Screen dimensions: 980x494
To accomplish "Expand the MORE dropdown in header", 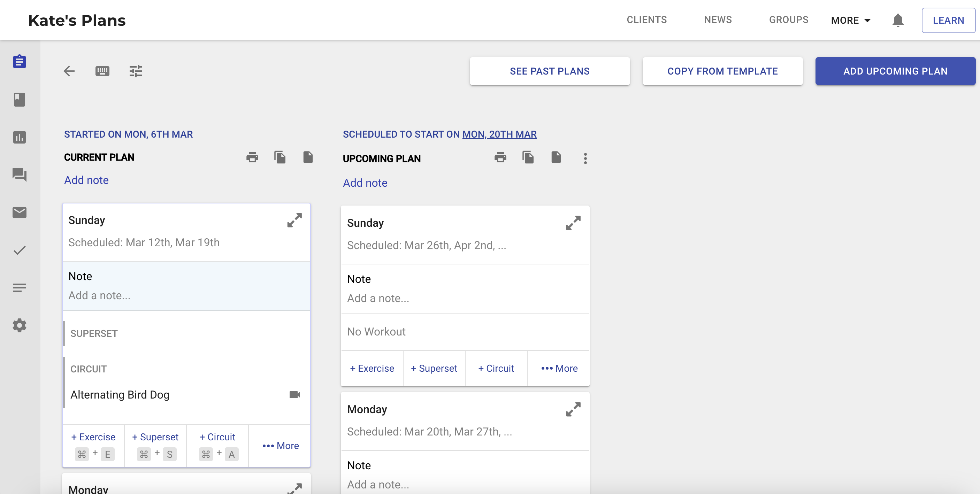I will tap(851, 20).
